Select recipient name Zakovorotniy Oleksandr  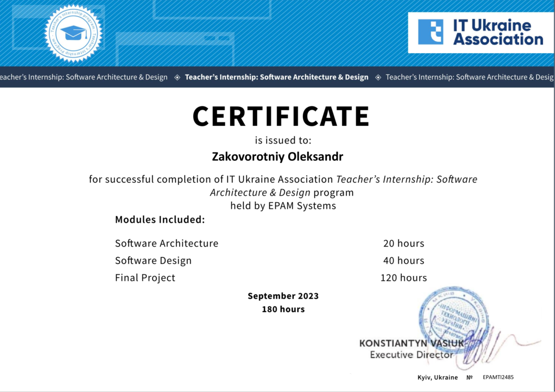[277, 157]
